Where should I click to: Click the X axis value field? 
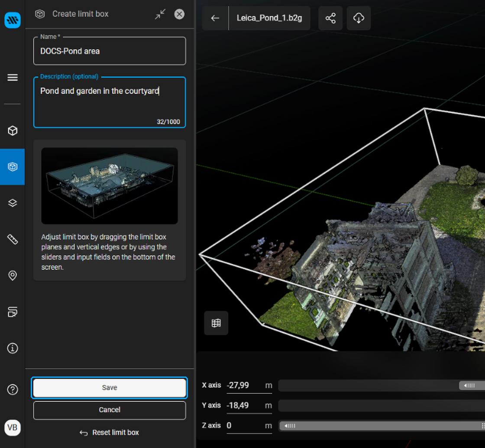249,386
